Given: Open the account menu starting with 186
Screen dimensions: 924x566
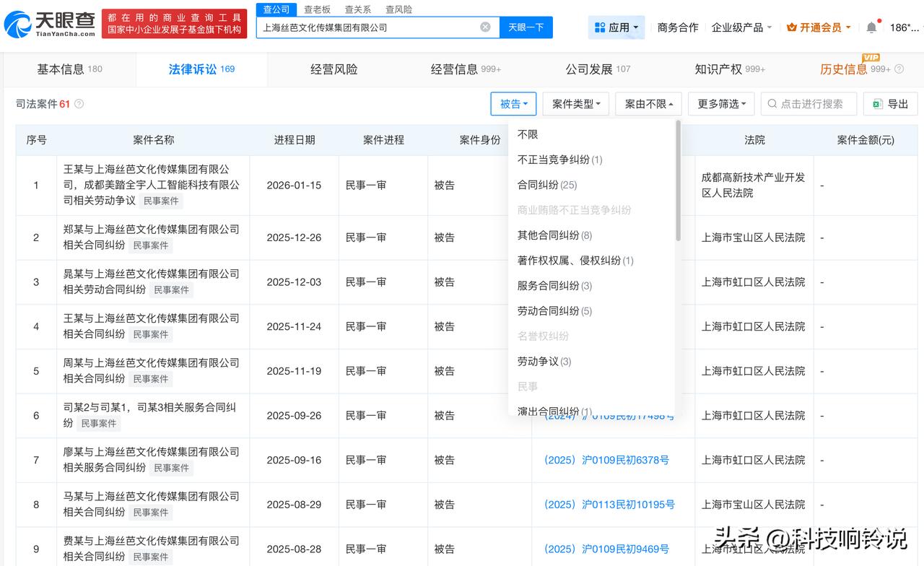Looking at the screenshot, I should [x=905, y=27].
